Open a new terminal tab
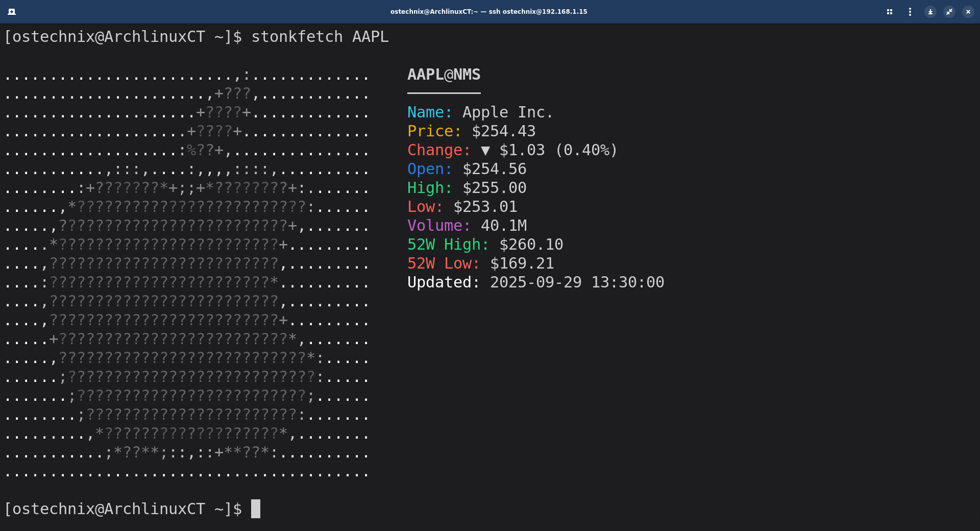Viewport: 980px width, 531px height. (x=11, y=11)
